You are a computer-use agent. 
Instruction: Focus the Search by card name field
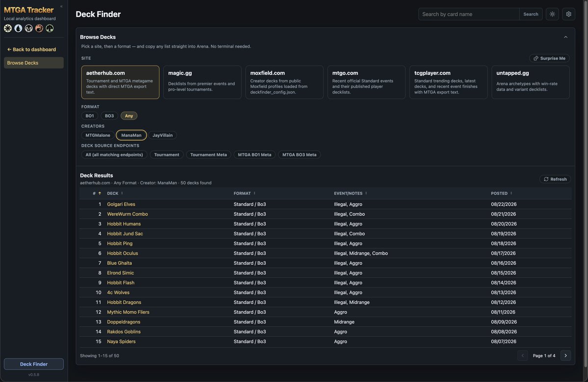coord(469,14)
